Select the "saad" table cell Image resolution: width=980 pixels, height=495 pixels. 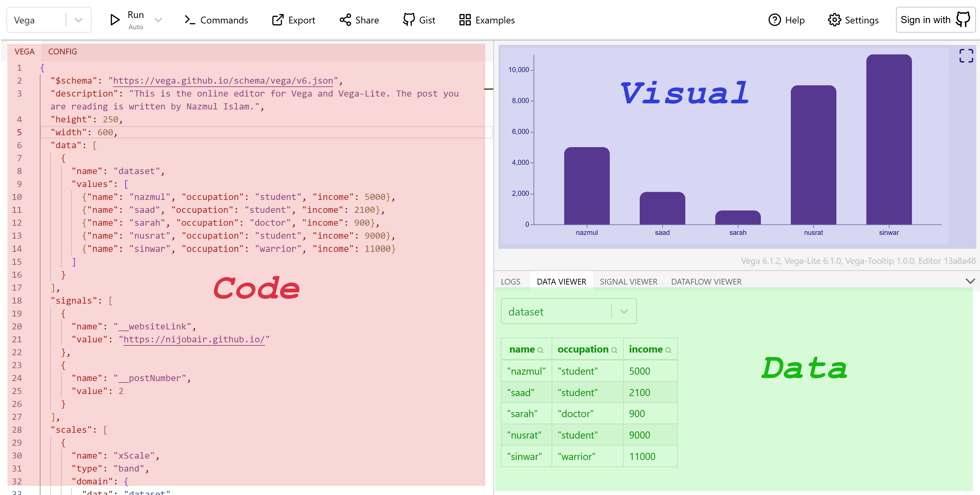pyautogui.click(x=526, y=392)
